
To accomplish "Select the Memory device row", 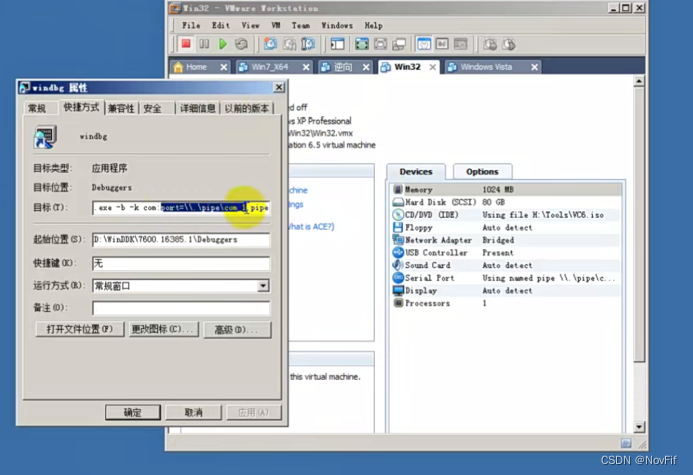I will tap(506, 190).
